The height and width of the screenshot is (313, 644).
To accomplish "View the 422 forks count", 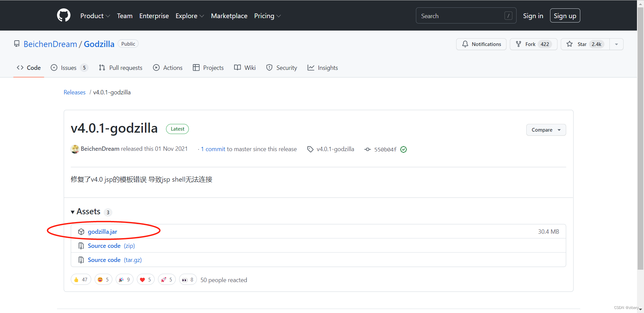I will pos(545,44).
